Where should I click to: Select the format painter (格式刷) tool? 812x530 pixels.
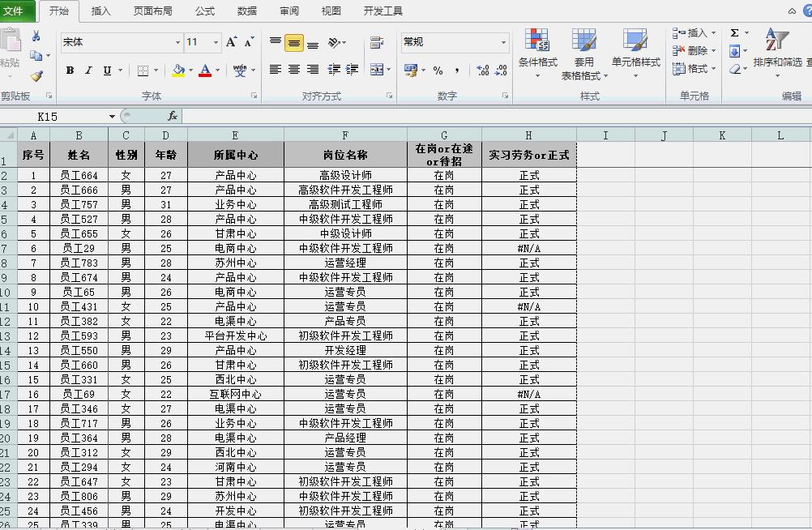tap(37, 75)
